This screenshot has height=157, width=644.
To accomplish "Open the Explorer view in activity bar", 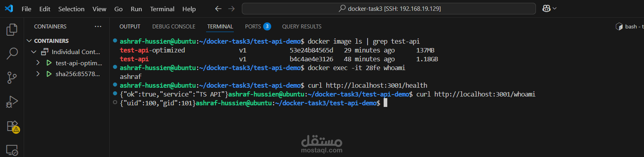I will pyautogui.click(x=12, y=29).
